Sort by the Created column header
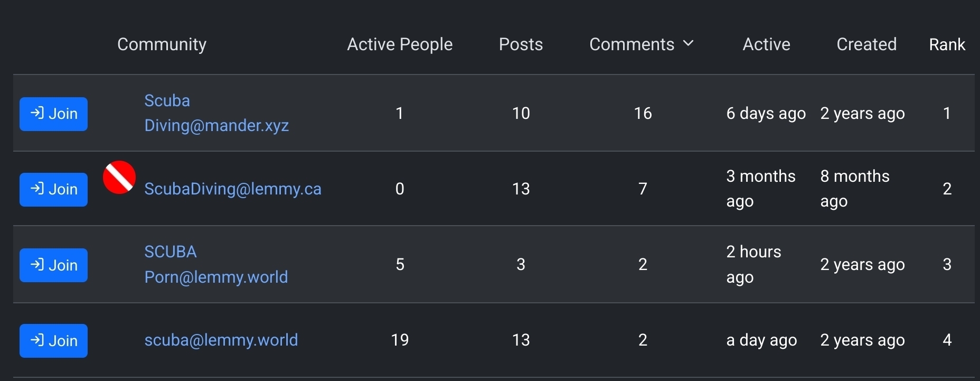This screenshot has width=980, height=381. 866,44
